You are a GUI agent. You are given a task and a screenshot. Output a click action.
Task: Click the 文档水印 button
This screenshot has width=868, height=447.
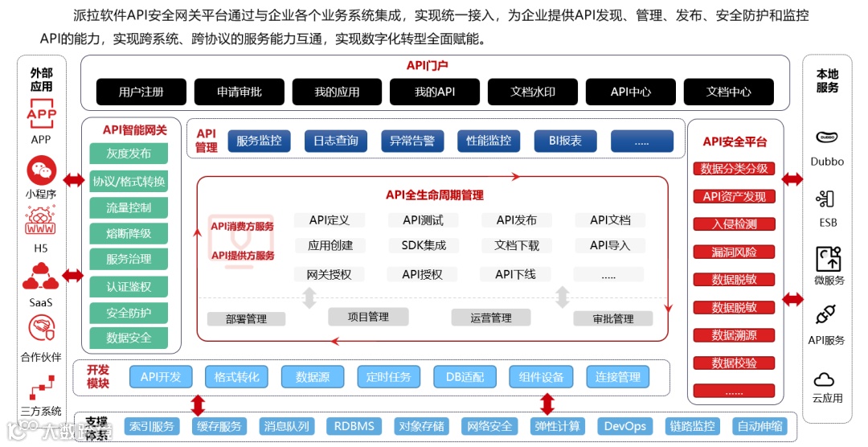[533, 92]
